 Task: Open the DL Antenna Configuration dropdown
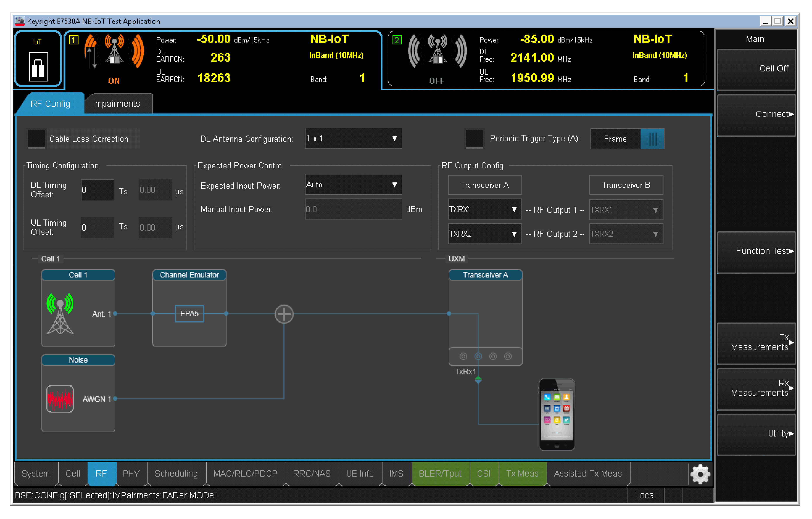[353, 138]
